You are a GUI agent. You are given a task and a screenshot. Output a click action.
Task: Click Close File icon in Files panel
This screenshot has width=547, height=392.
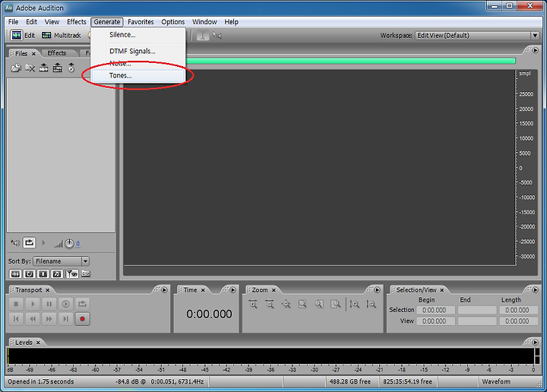(30, 68)
